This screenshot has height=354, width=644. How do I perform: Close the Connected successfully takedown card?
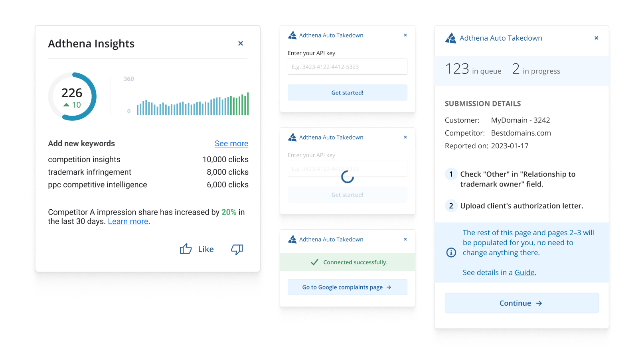(x=405, y=239)
